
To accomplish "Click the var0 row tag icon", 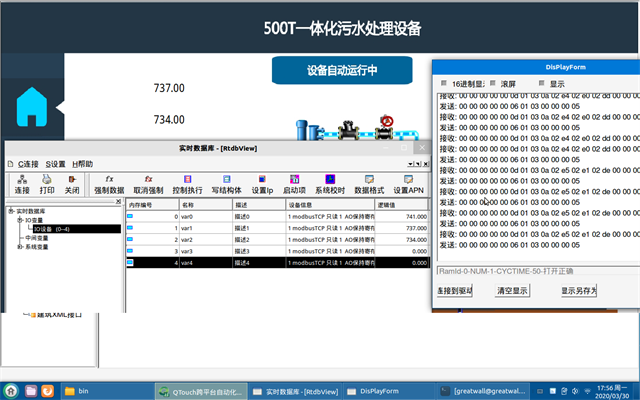I will pos(130,216).
